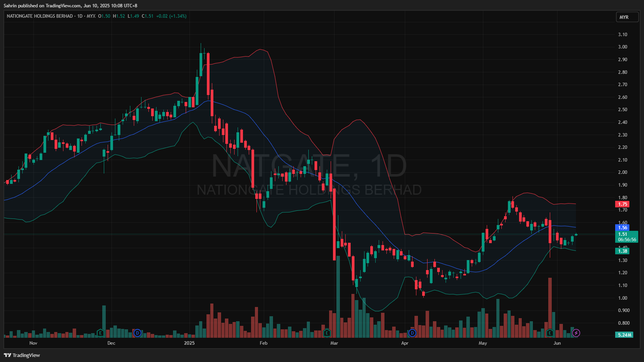The height and width of the screenshot is (362, 644).
Task: Click the Apr time axis label
Action: click(404, 343)
